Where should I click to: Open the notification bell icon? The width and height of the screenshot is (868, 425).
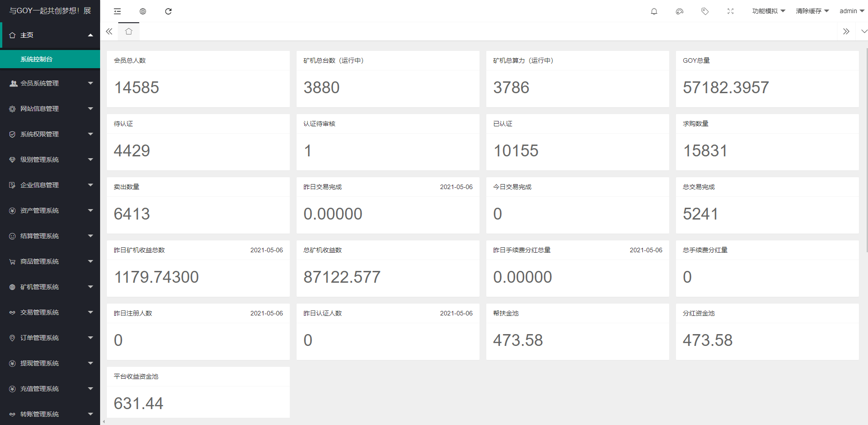pos(654,11)
